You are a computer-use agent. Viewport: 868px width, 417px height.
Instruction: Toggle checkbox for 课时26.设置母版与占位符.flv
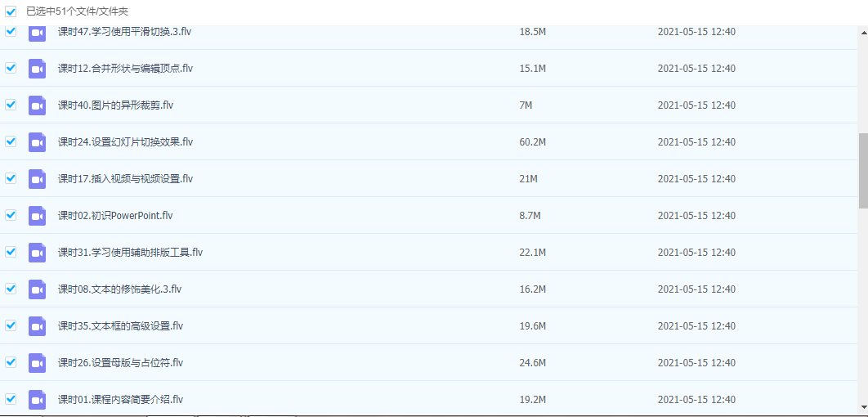click(x=11, y=362)
